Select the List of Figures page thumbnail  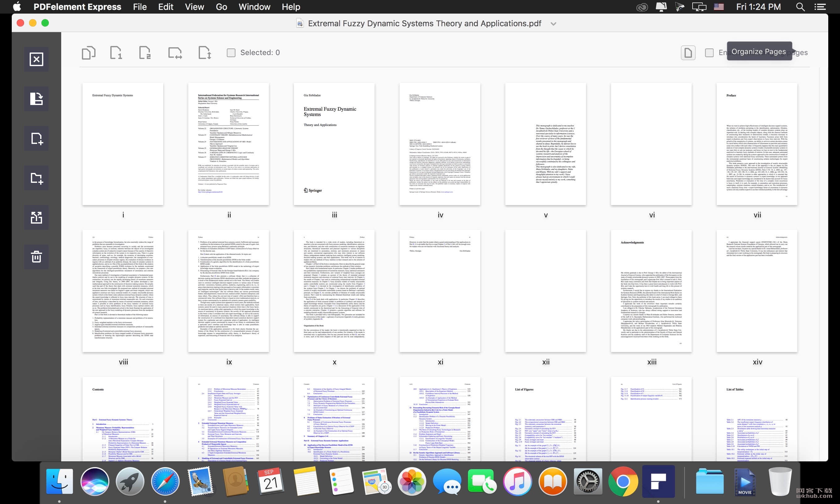pyautogui.click(x=545, y=419)
